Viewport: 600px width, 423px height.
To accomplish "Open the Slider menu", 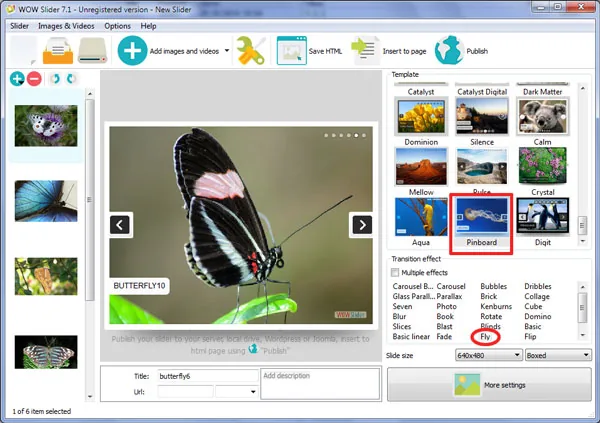I will (19, 26).
